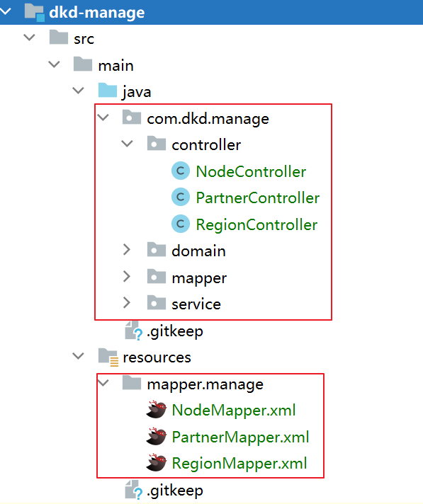Viewport: 423px width, 504px height.
Task: Collapse the com.dkd.manage package
Action: click(x=103, y=118)
